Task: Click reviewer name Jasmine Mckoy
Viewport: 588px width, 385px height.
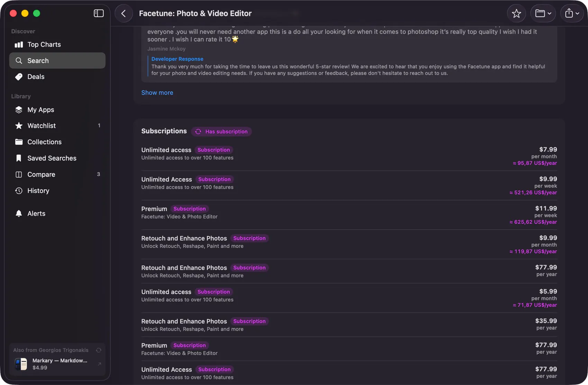Action: (166, 49)
